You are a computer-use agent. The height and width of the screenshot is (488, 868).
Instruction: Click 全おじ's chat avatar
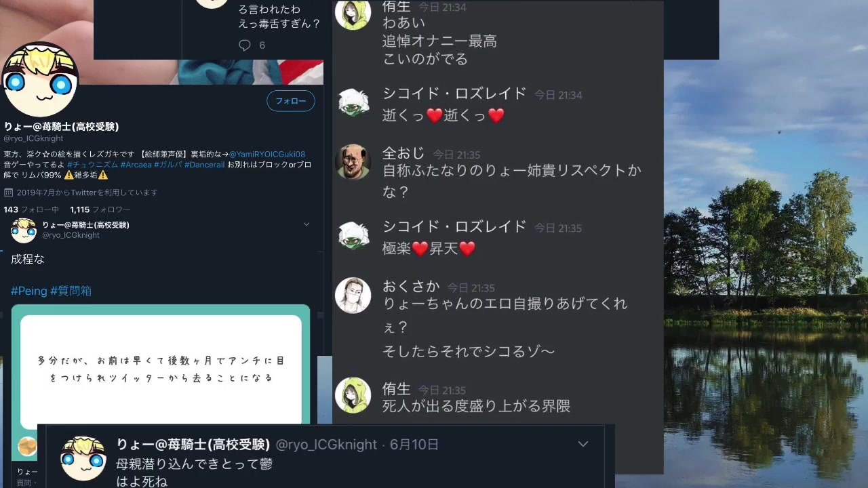[x=353, y=162]
